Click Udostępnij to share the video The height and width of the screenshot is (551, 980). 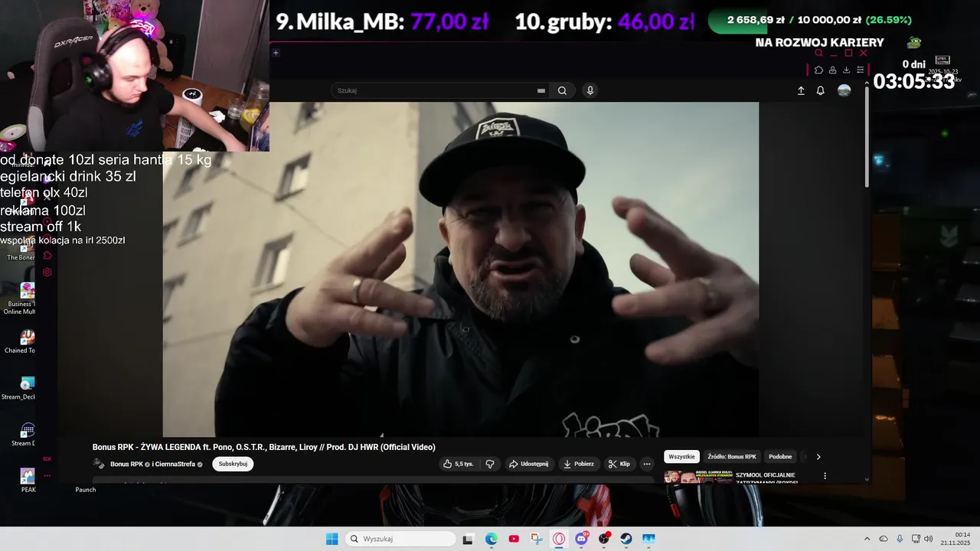[x=528, y=464]
